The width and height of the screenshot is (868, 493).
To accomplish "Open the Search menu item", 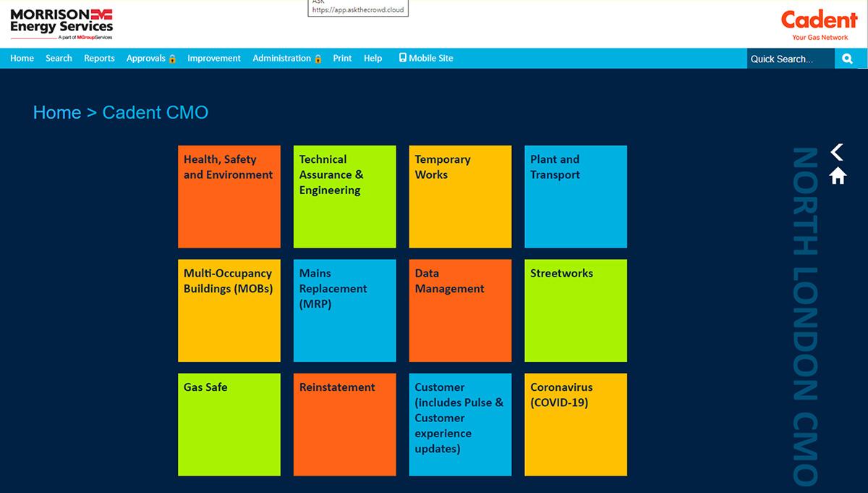I will click(59, 59).
